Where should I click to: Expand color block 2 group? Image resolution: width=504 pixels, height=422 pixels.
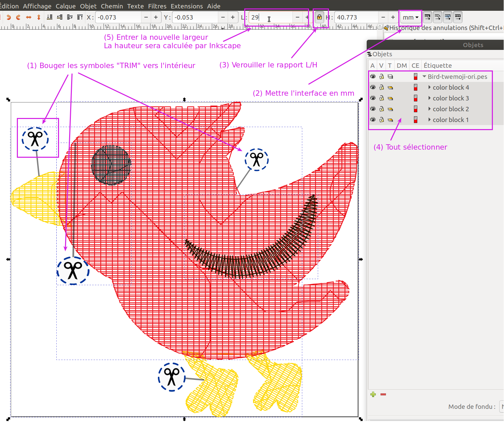[429, 109]
